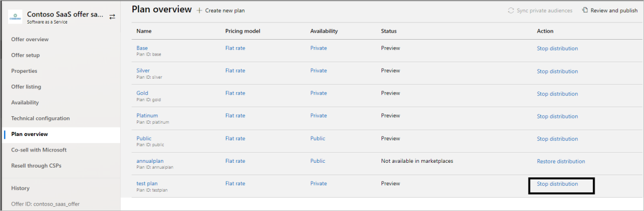Click Stop distribution for test plan
The image size is (644, 211).
pyautogui.click(x=557, y=184)
